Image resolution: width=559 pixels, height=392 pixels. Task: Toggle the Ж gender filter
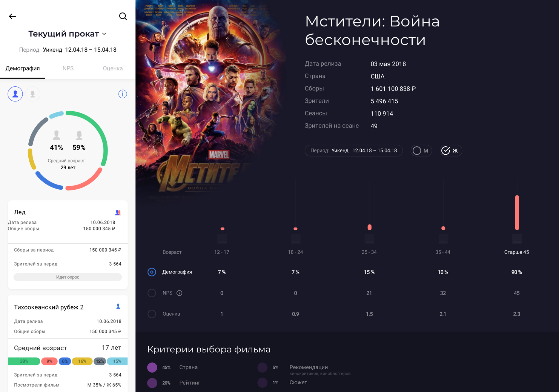click(451, 151)
